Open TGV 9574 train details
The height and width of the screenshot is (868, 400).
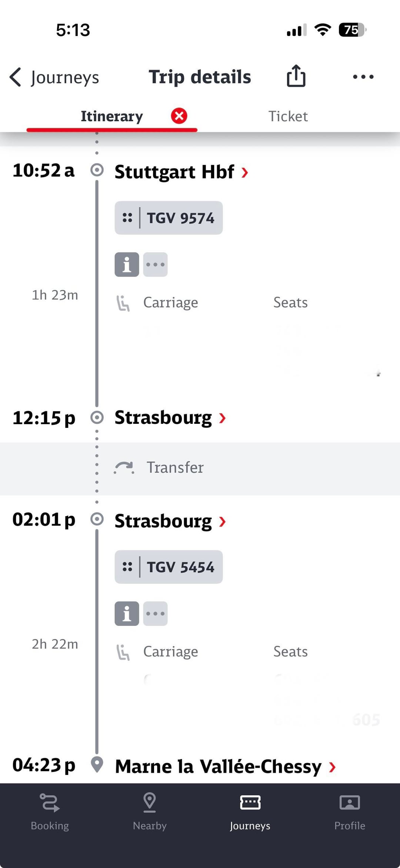169,218
